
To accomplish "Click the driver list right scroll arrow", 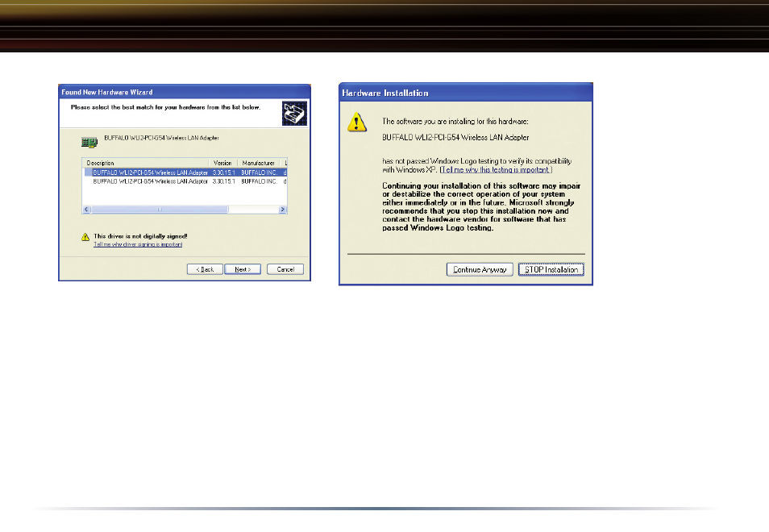I will (282, 210).
